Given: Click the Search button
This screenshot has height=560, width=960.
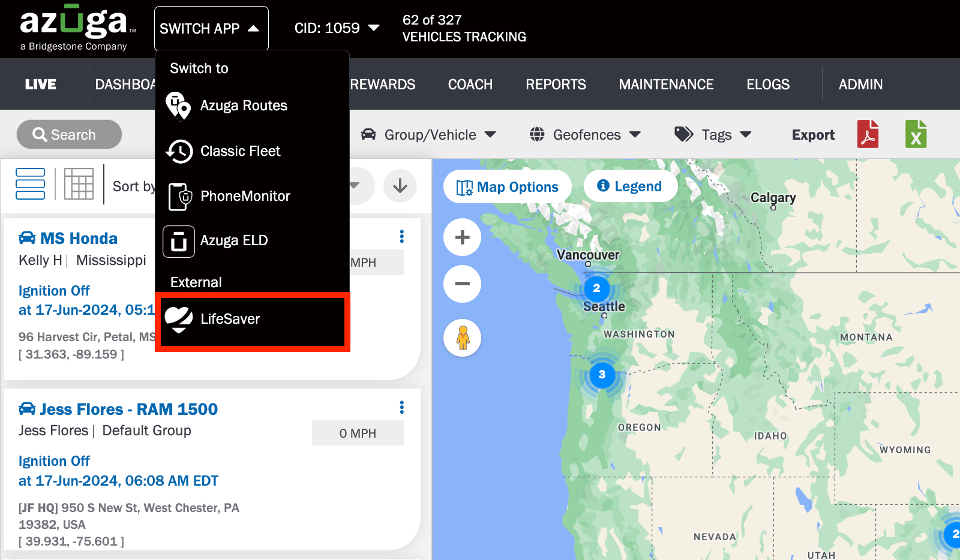Looking at the screenshot, I should tap(69, 134).
